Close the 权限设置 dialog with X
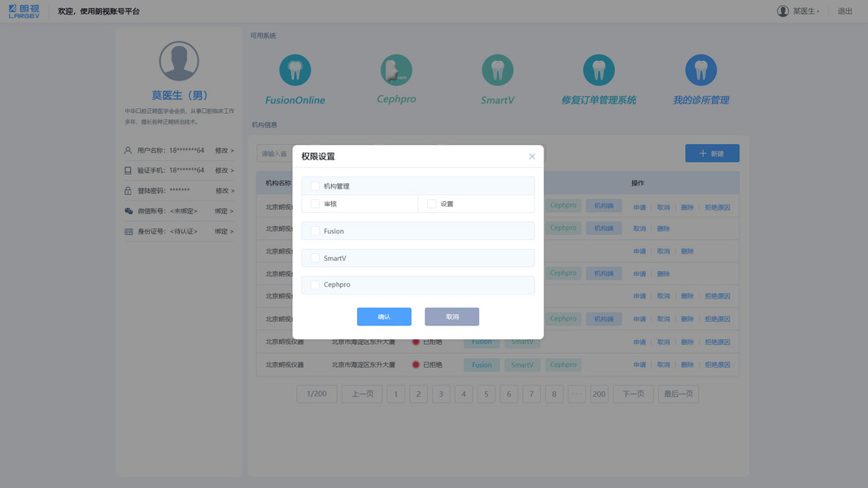The width and height of the screenshot is (868, 488). (x=532, y=157)
